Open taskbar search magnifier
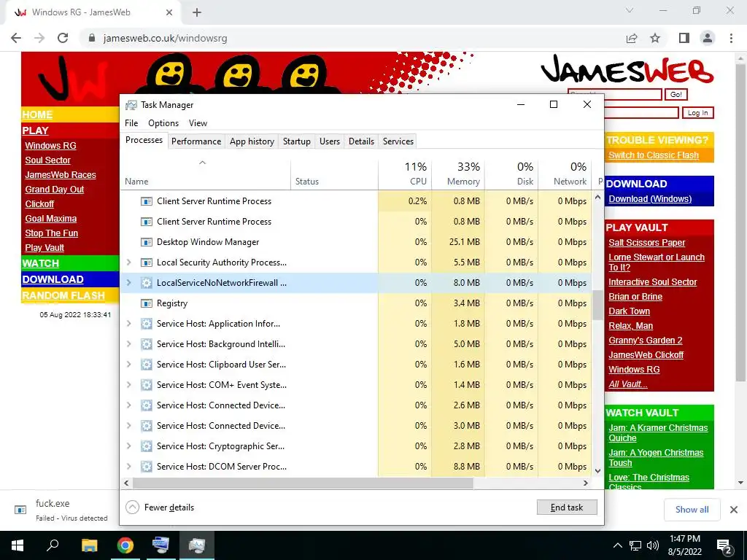The height and width of the screenshot is (560, 747). point(53,545)
